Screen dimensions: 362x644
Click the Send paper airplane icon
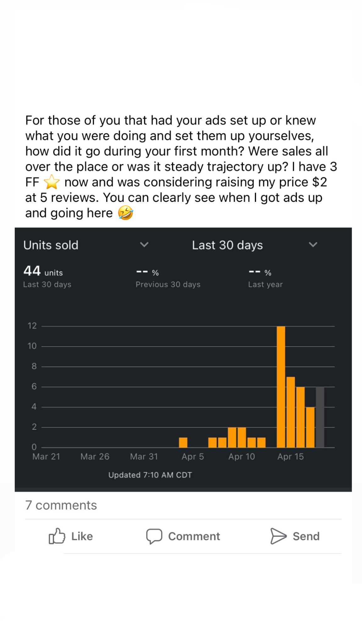pyautogui.click(x=278, y=536)
